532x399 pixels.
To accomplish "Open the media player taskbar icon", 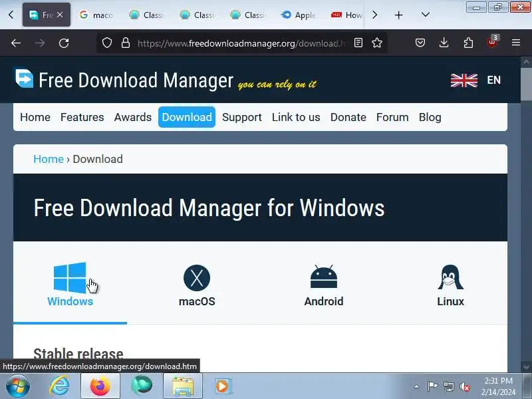I will coord(223,386).
